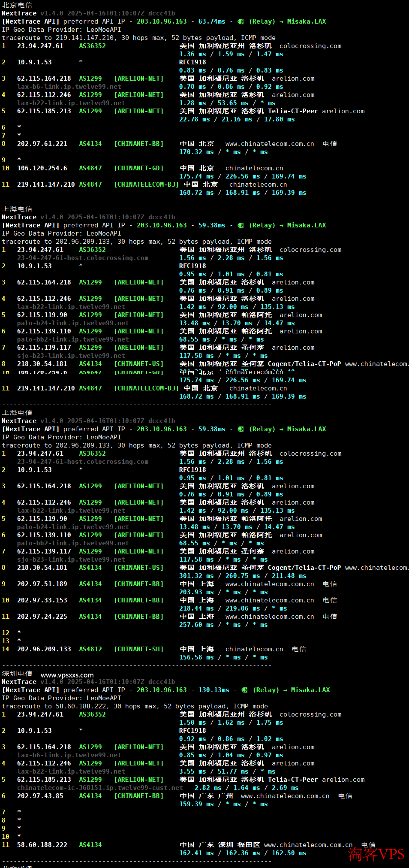409x868 pixels.
Task: Select latency 218.44 ms / 219.06 ms
Action: [220, 608]
